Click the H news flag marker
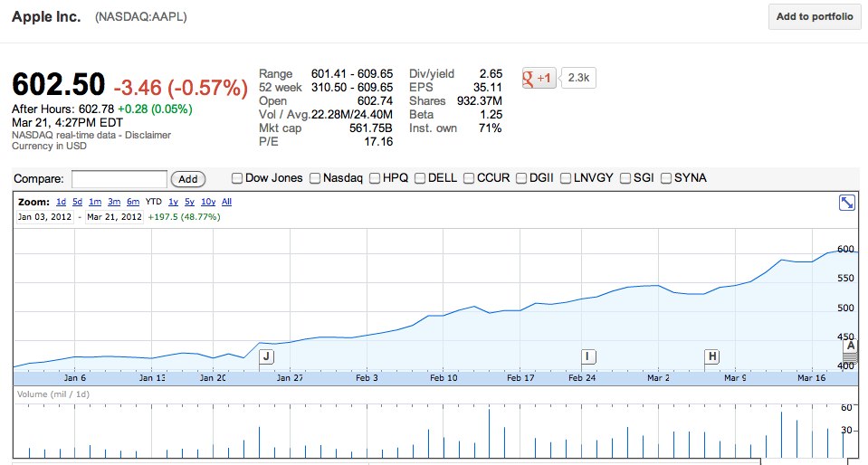This screenshot has height=465, width=868. coord(712,356)
